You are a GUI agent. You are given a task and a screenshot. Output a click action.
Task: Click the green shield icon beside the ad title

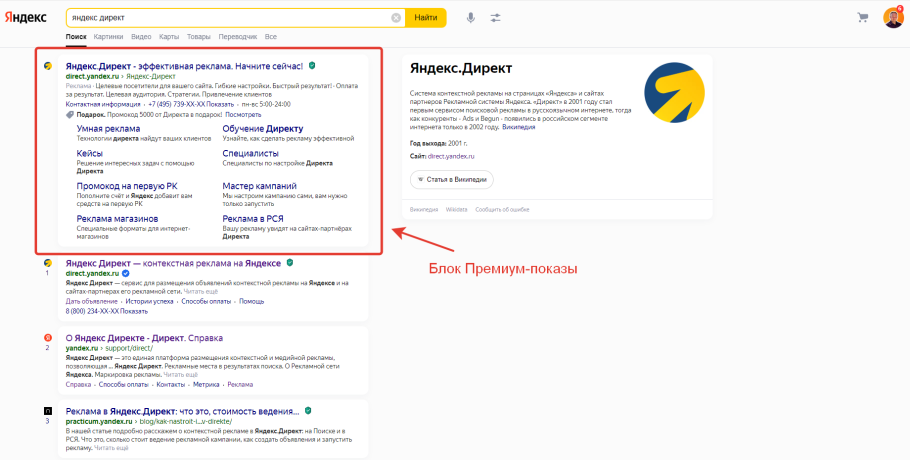point(313,66)
